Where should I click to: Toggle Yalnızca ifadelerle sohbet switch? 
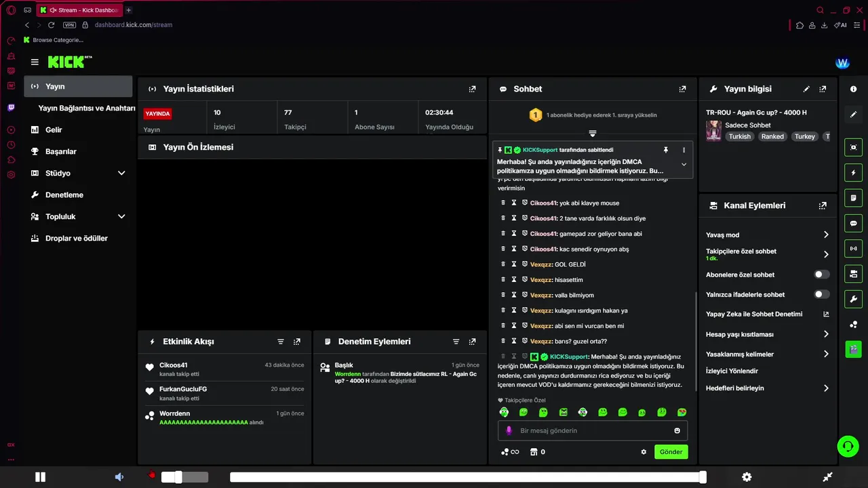pyautogui.click(x=821, y=294)
